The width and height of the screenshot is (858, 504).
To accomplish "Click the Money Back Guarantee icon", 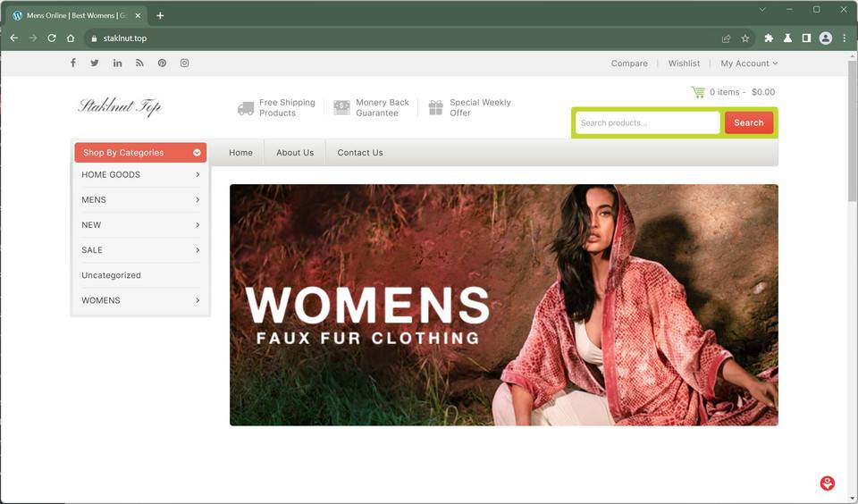I will pyautogui.click(x=342, y=107).
